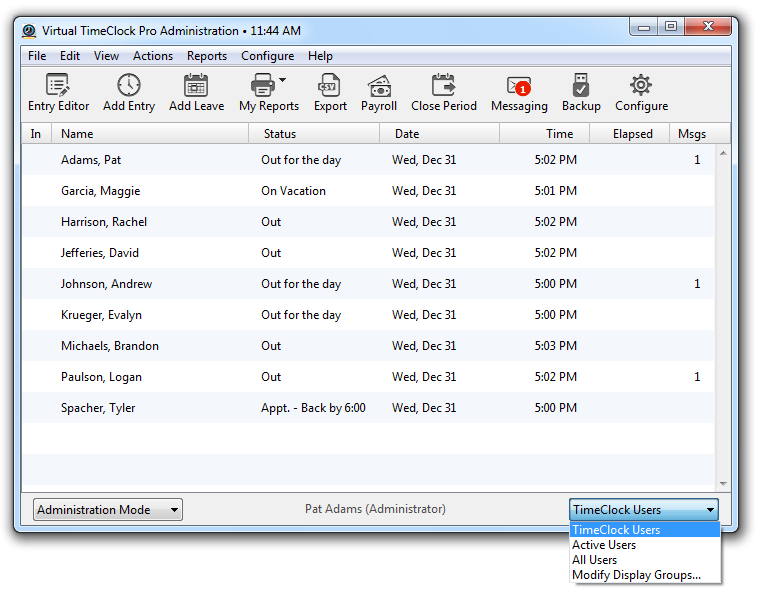Select the Spacher, Tyler row
757x592 pixels.
(x=368, y=408)
